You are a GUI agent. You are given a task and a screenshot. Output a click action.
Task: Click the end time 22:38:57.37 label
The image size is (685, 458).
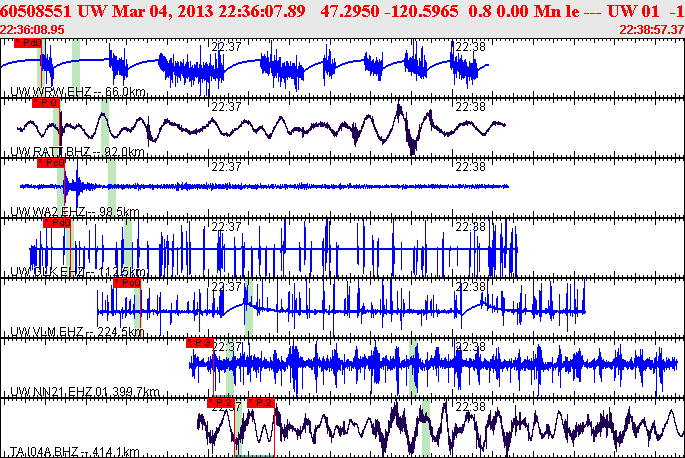pos(650,30)
